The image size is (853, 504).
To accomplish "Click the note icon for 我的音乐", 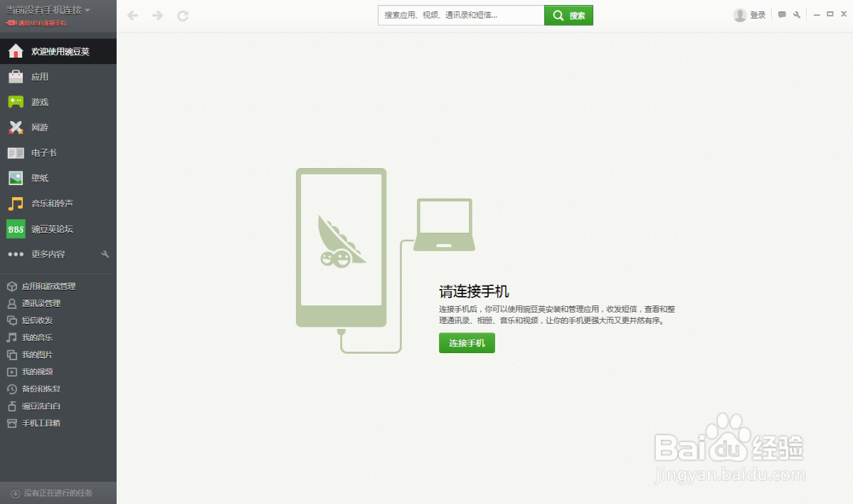I will (x=12, y=338).
